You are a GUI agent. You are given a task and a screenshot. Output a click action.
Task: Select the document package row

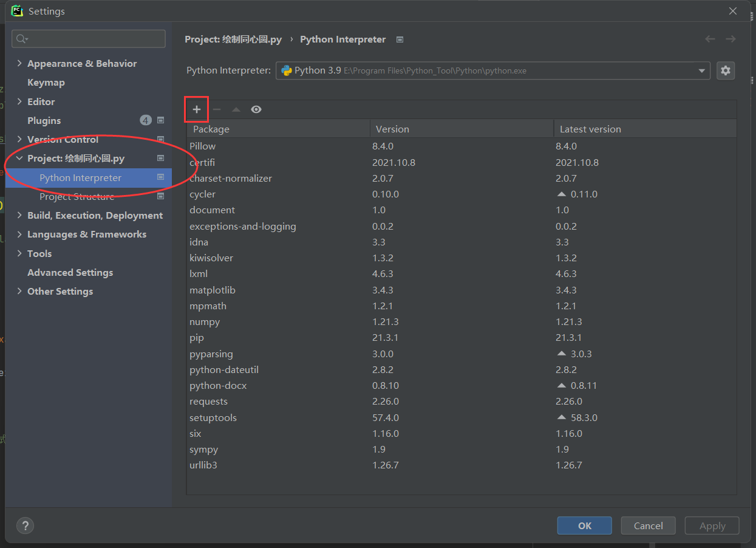tap(461, 210)
